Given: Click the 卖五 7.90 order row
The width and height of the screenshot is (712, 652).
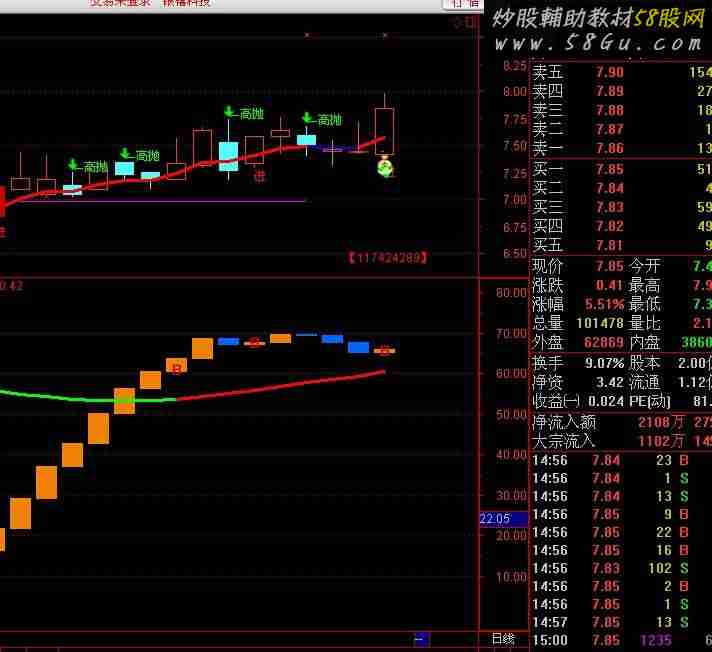Looking at the screenshot, I should (621, 73).
